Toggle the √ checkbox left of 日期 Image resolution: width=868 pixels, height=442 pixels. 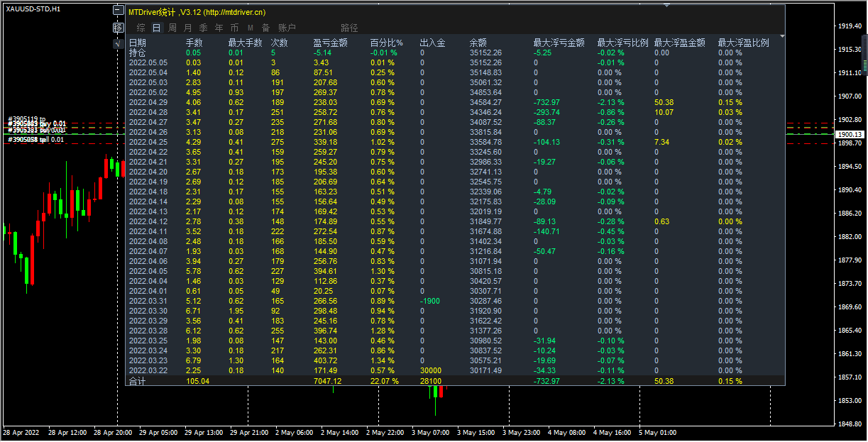coord(119,43)
